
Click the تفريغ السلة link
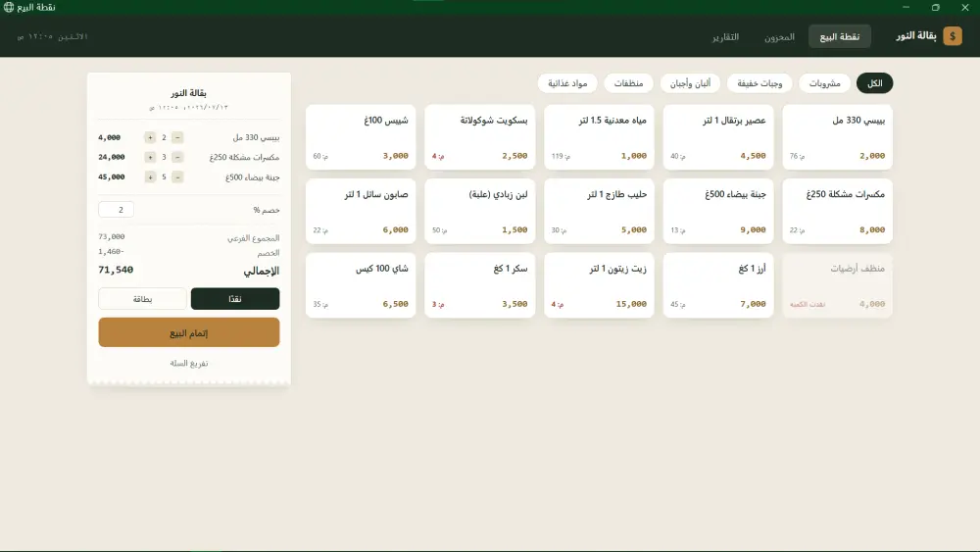click(x=189, y=363)
